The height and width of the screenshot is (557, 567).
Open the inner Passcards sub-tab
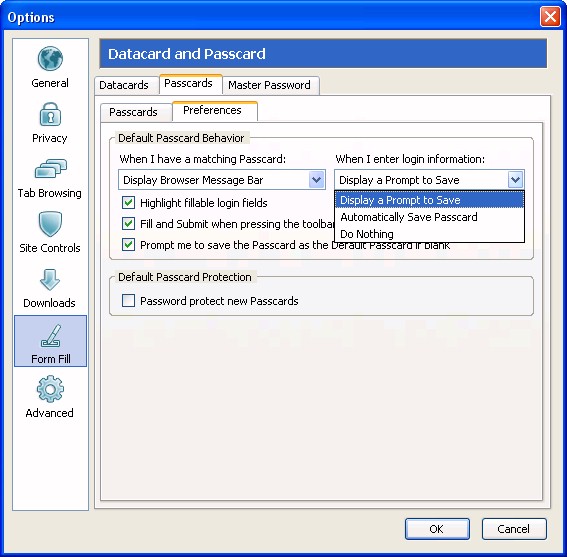click(x=133, y=112)
